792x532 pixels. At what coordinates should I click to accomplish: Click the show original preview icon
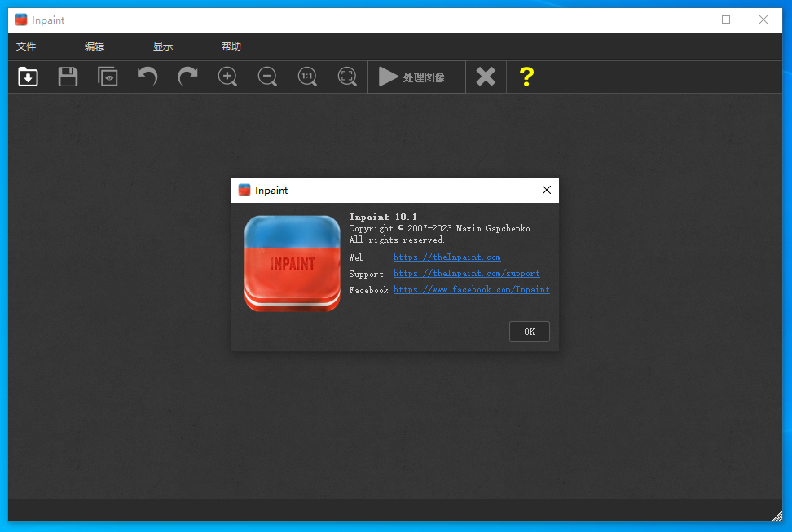pos(108,77)
